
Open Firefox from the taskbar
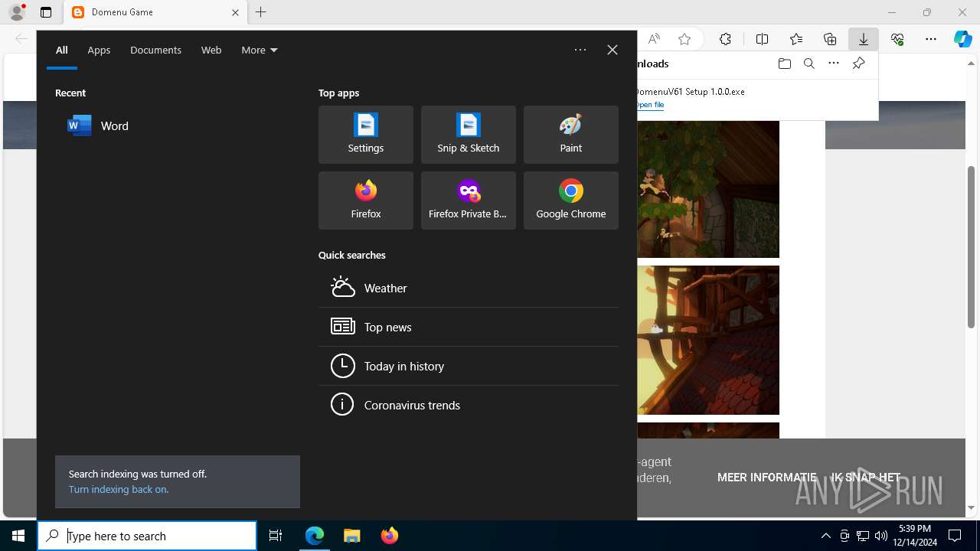coord(390,536)
